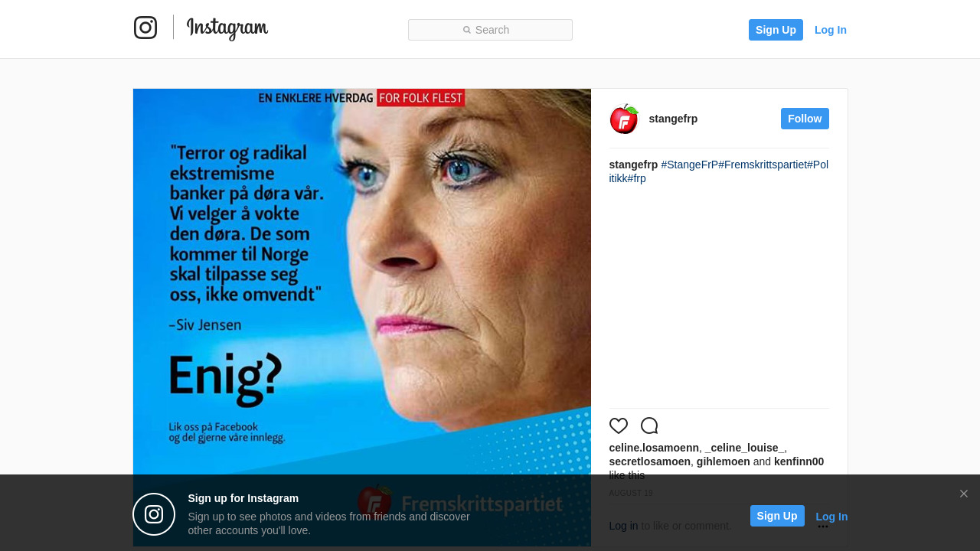This screenshot has height=551, width=980.
Task: Click the Instagram camera logo icon
Action: 145,28
